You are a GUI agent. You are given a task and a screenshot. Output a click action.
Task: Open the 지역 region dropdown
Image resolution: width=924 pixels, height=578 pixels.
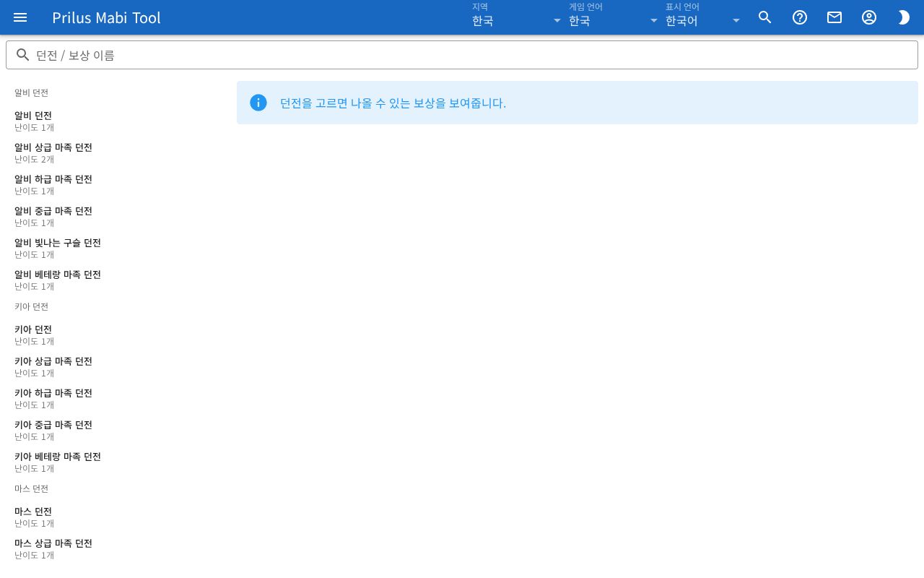click(x=517, y=17)
